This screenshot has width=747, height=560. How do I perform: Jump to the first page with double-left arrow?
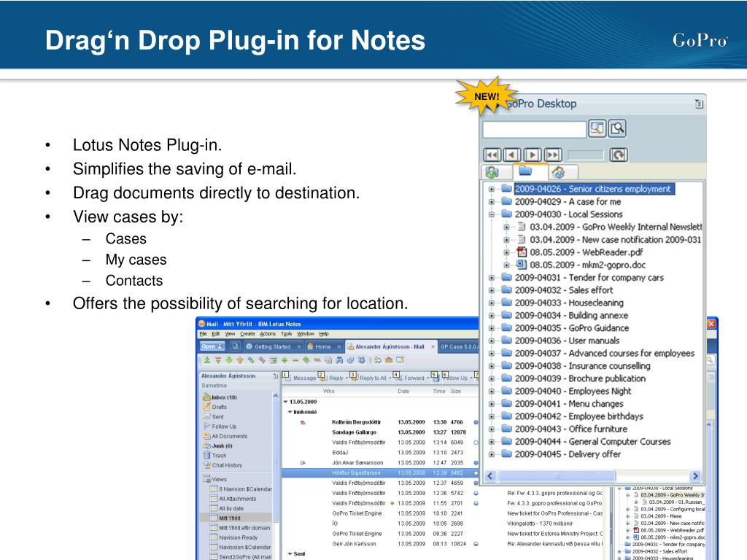point(492,155)
